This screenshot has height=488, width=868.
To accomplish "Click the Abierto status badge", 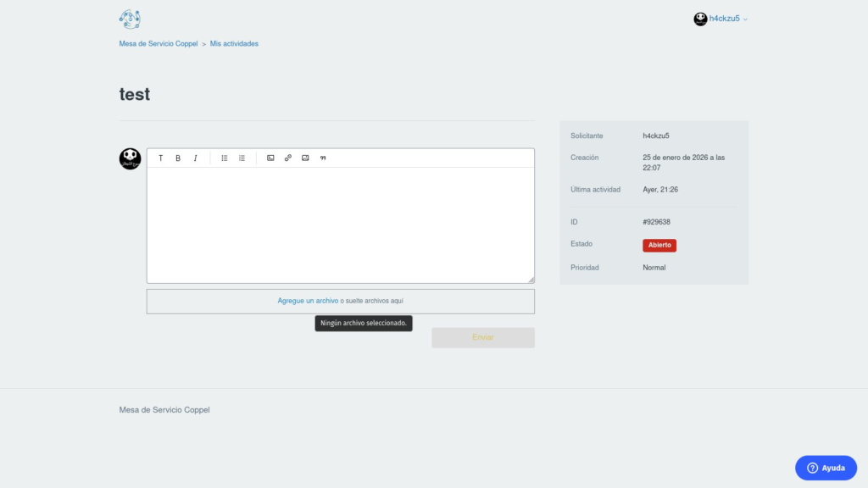I will pyautogui.click(x=659, y=245).
